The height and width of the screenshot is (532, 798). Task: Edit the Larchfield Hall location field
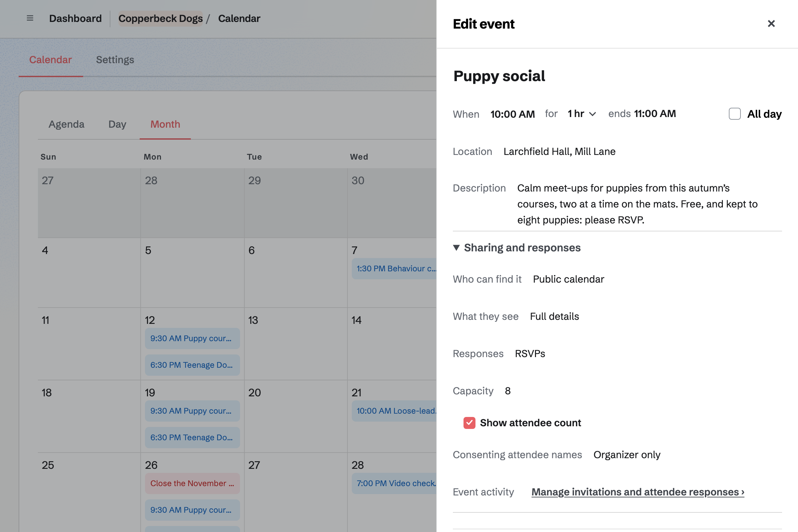(x=560, y=152)
